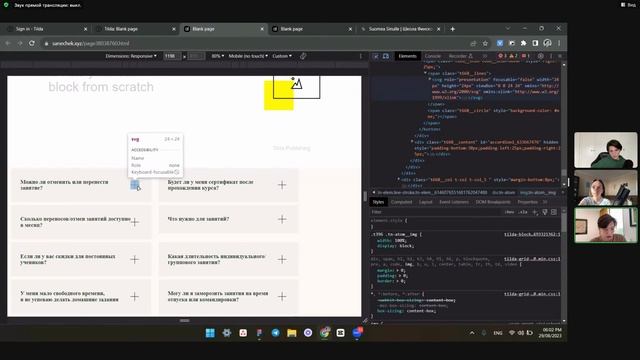Image resolution: width=640 pixels, height=360 pixels.
Task: Expand the 'Будет ли у меня сертификат' question
Action: click(x=282, y=185)
